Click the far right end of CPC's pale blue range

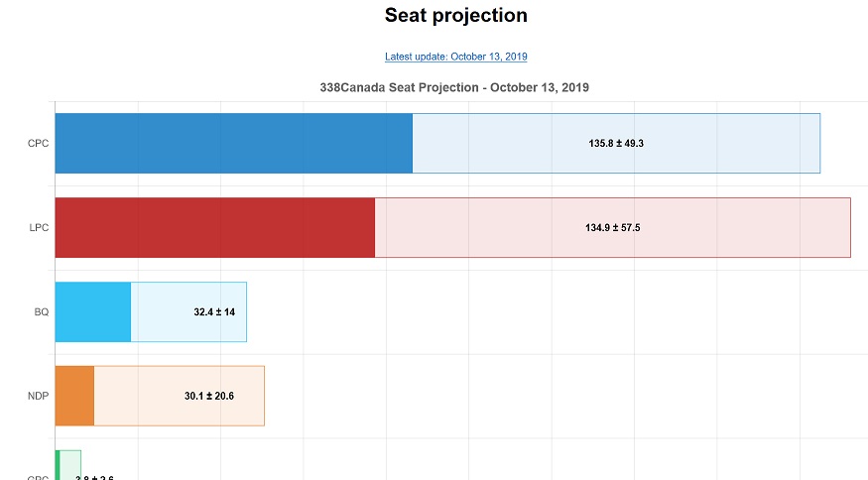815,144
